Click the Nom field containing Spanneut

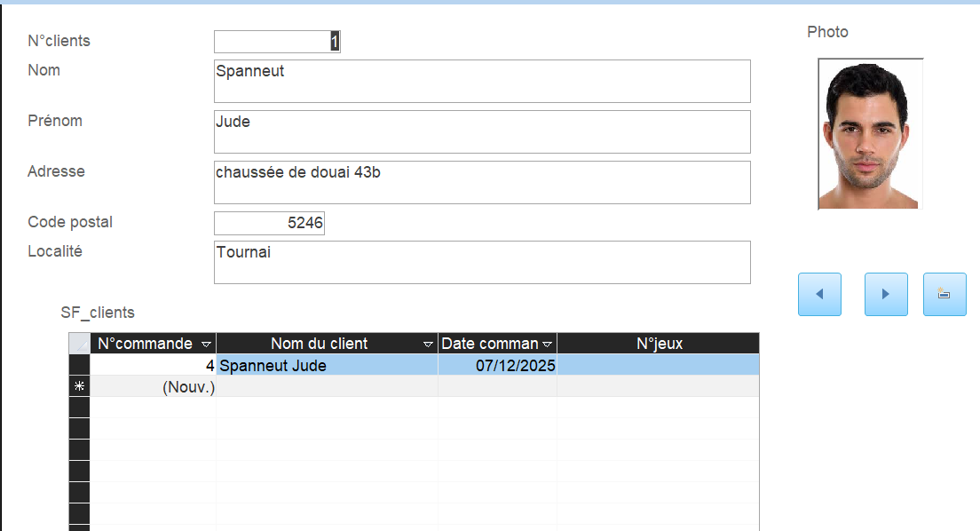(482, 82)
